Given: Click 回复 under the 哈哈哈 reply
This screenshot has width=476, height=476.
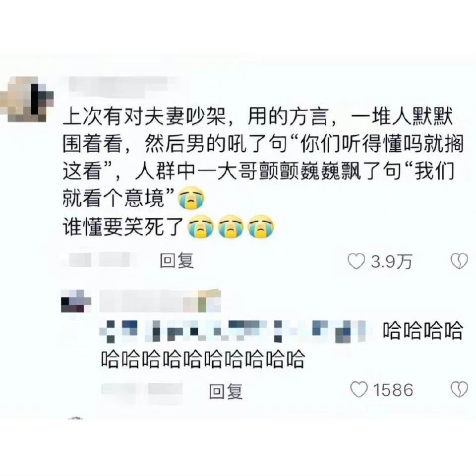Looking at the screenshot, I should tap(226, 391).
